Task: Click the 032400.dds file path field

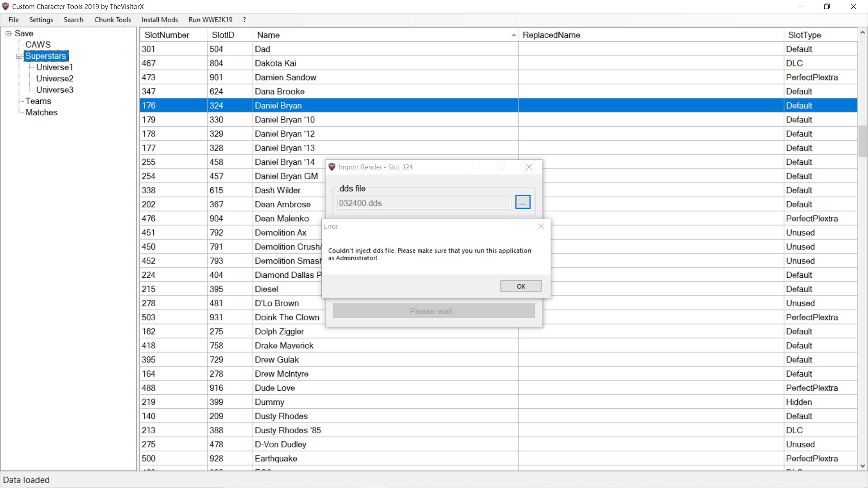Action: tap(424, 203)
